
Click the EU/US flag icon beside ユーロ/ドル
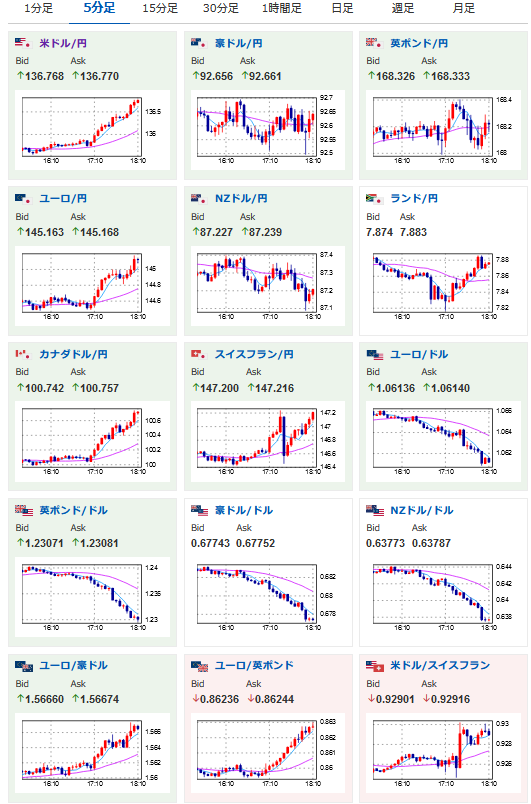click(375, 354)
